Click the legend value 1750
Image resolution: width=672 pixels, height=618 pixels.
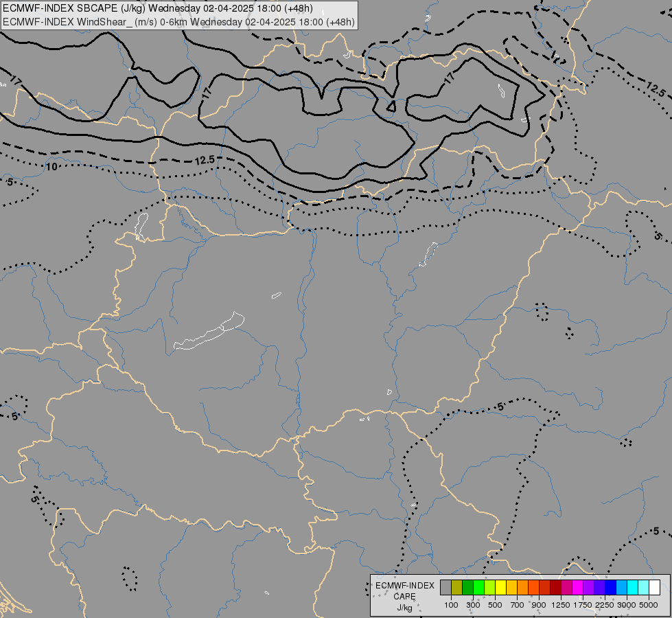click(583, 605)
